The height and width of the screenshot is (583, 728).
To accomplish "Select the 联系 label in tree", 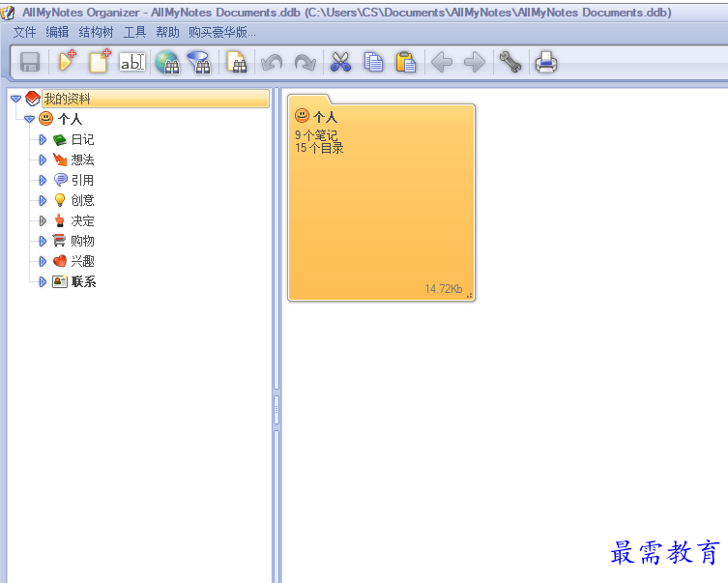I will (83, 281).
